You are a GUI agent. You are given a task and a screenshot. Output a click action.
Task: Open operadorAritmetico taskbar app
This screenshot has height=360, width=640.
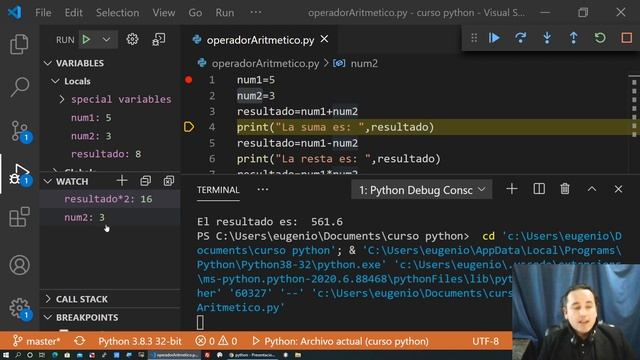(x=175, y=355)
